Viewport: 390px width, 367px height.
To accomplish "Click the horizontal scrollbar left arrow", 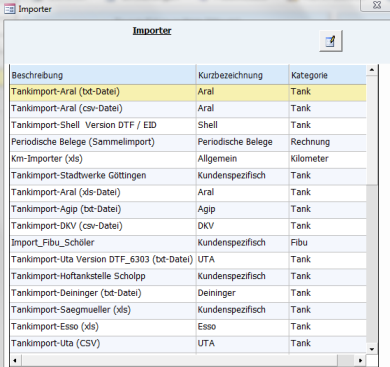I will pyautogui.click(x=15, y=360).
